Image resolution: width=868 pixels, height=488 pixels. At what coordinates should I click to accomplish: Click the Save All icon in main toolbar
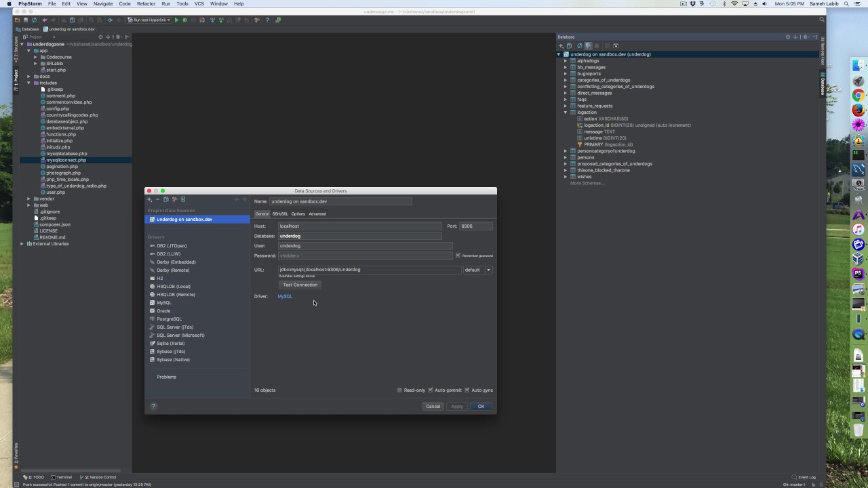click(x=26, y=20)
